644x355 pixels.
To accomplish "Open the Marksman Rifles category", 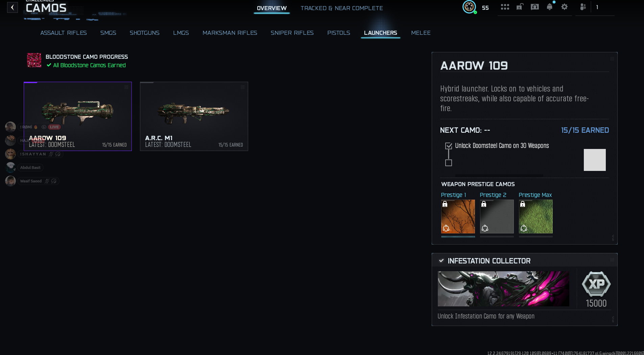I will pos(230,33).
